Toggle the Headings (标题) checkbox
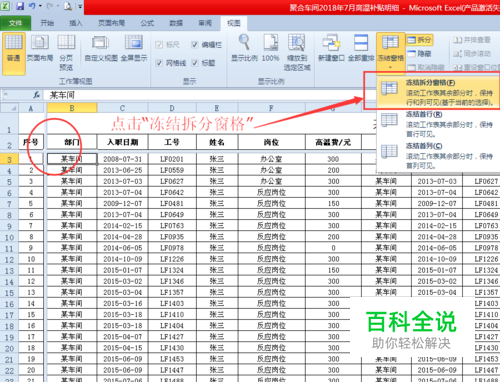Image resolution: width=500 pixels, height=382 pixels. pyautogui.click(x=195, y=63)
